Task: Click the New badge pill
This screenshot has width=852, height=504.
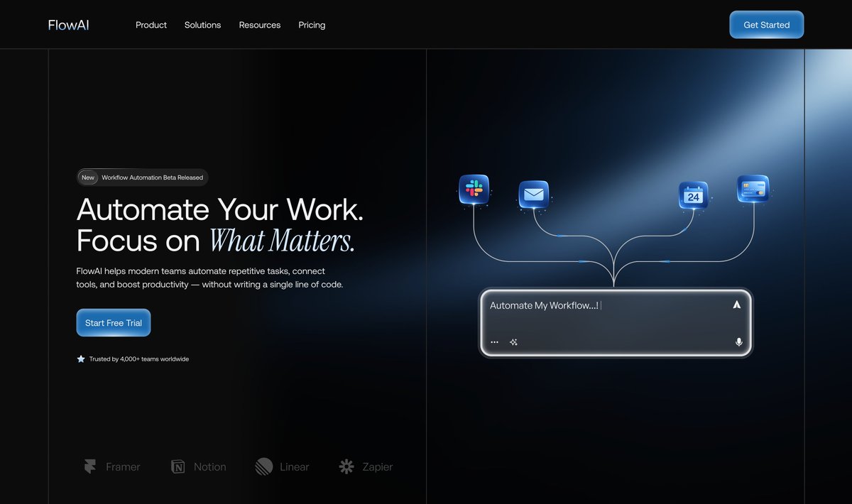Action: [88, 177]
